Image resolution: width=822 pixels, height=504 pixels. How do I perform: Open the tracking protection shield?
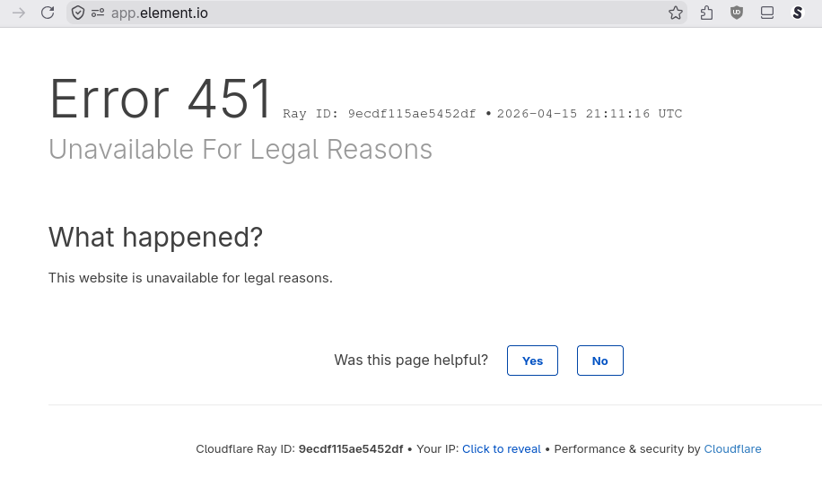pyautogui.click(x=79, y=13)
